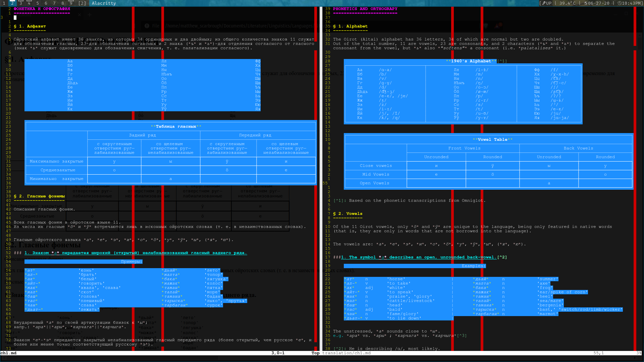Select the active workspace tag 2
The image size is (644, 362).
12,3
